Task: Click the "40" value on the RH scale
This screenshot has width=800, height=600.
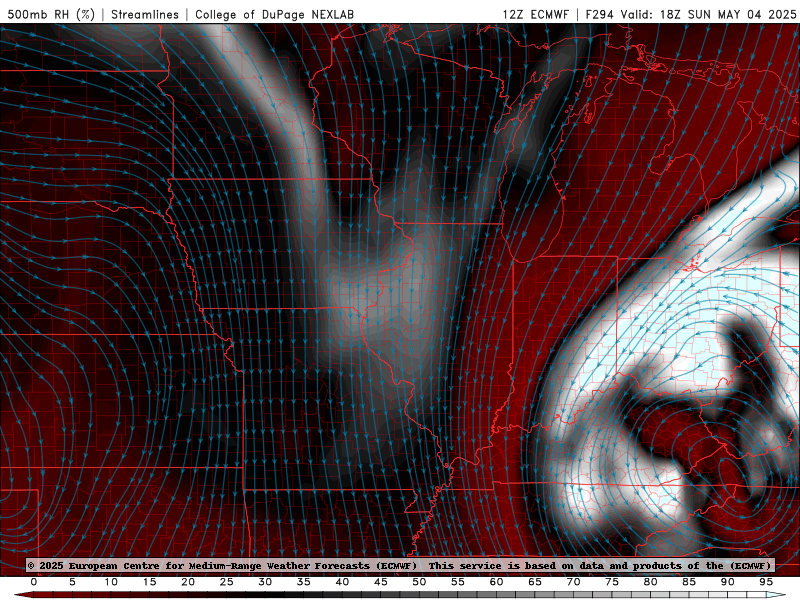Action: click(342, 582)
